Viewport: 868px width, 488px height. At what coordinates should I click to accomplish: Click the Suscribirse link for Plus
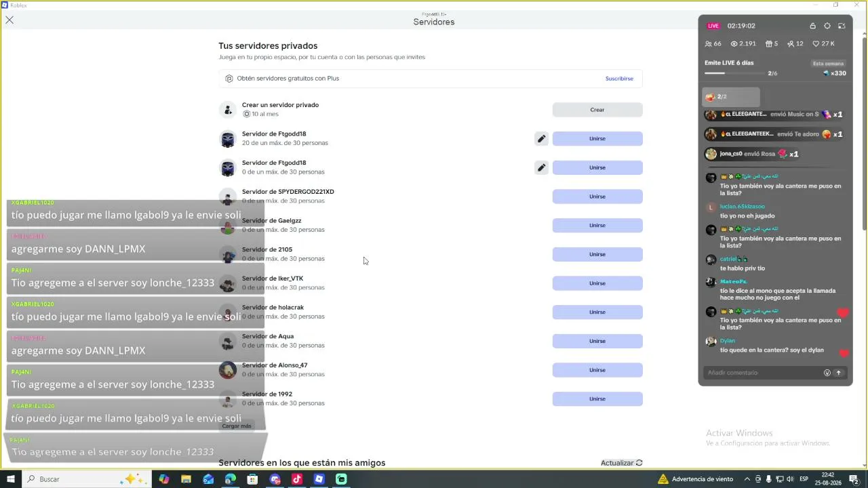tap(619, 79)
